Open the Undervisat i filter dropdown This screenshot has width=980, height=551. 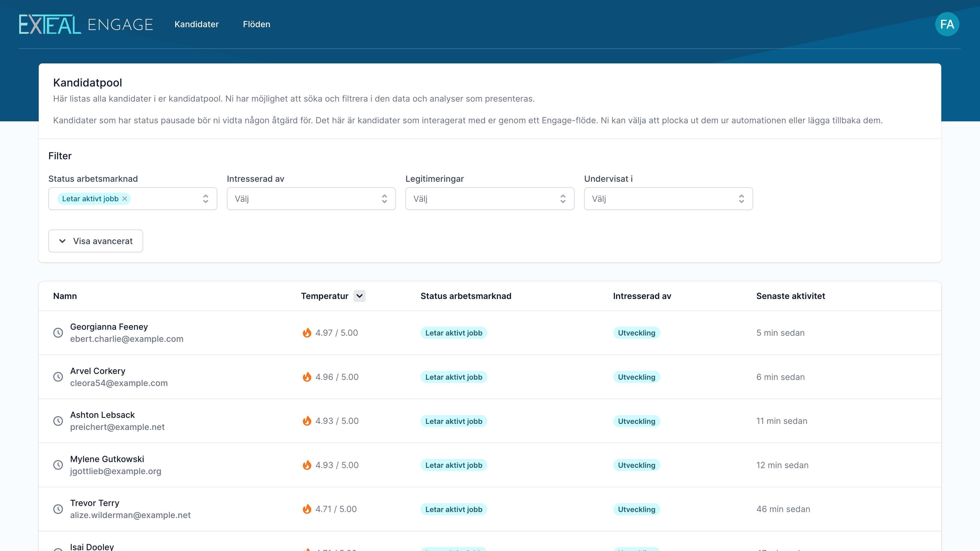669,198
